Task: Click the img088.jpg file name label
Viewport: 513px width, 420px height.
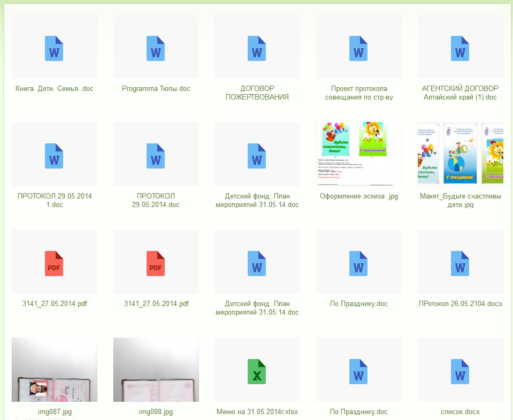Action: [x=156, y=412]
